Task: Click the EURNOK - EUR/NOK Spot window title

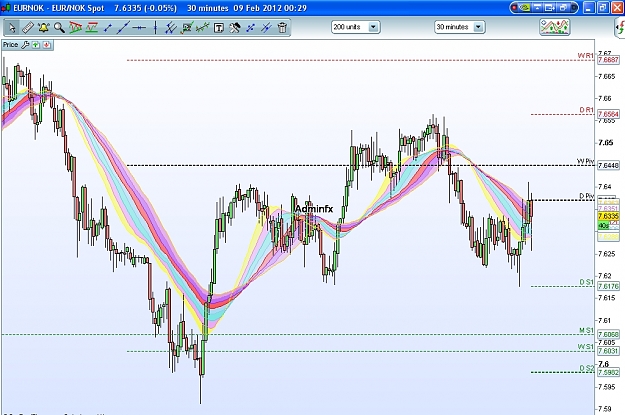Action: pyautogui.click(x=59, y=8)
